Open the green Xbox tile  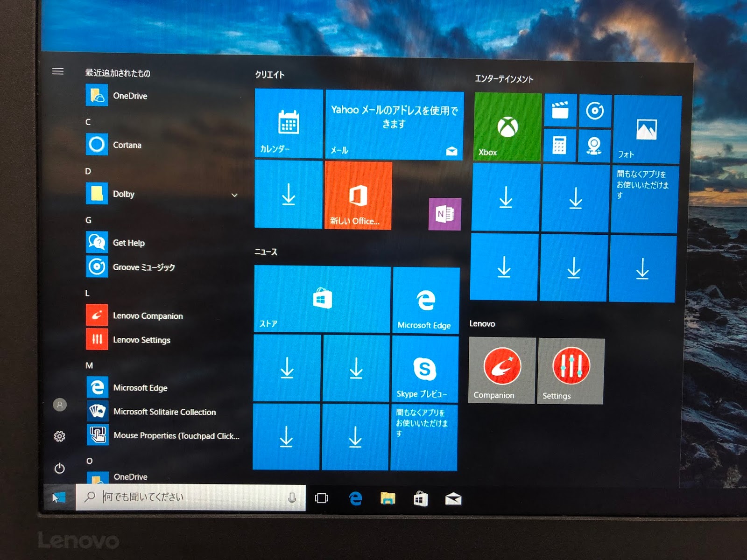(x=508, y=127)
